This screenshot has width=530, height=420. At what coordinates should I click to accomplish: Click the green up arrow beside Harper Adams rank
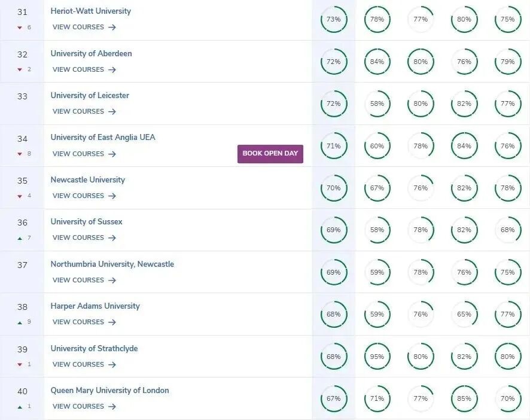[x=20, y=322]
